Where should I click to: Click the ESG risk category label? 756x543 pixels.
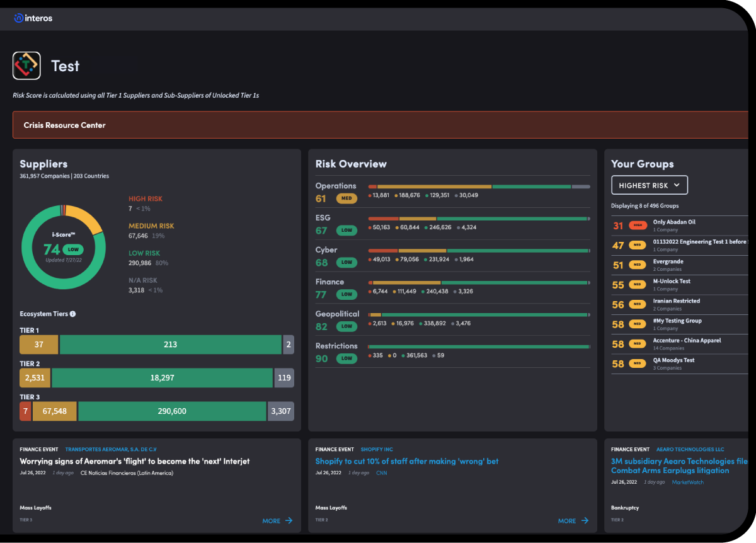323,218
